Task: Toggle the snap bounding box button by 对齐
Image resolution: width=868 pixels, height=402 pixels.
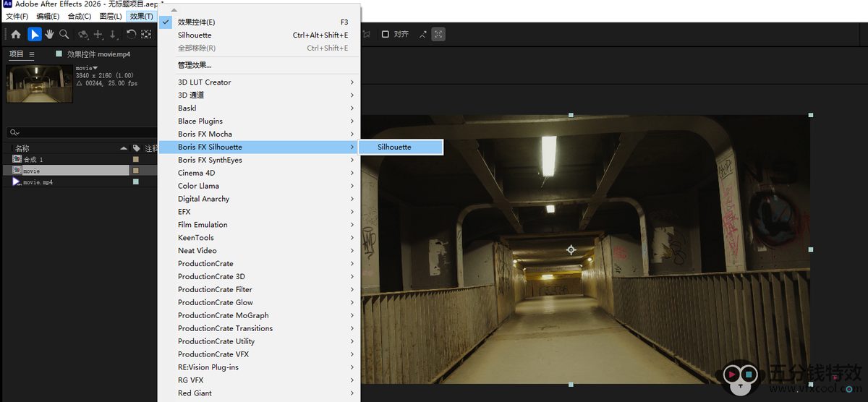Action: point(438,34)
